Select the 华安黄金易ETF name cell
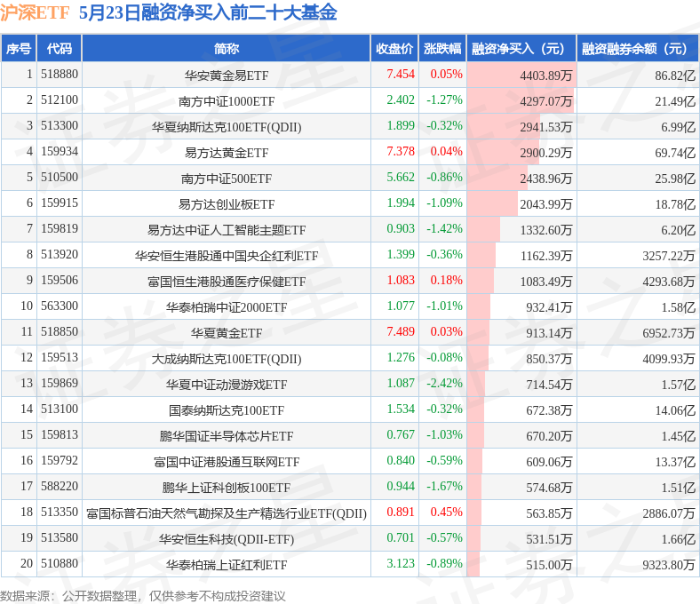The width and height of the screenshot is (700, 604). [227, 75]
